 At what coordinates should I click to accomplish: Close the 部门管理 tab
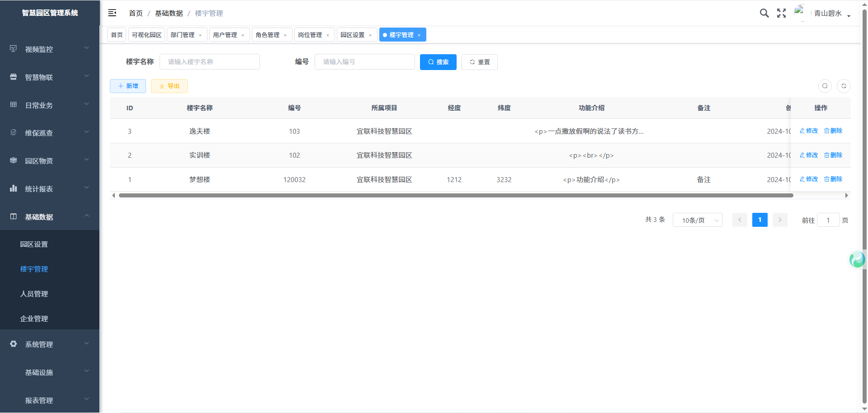(200, 35)
